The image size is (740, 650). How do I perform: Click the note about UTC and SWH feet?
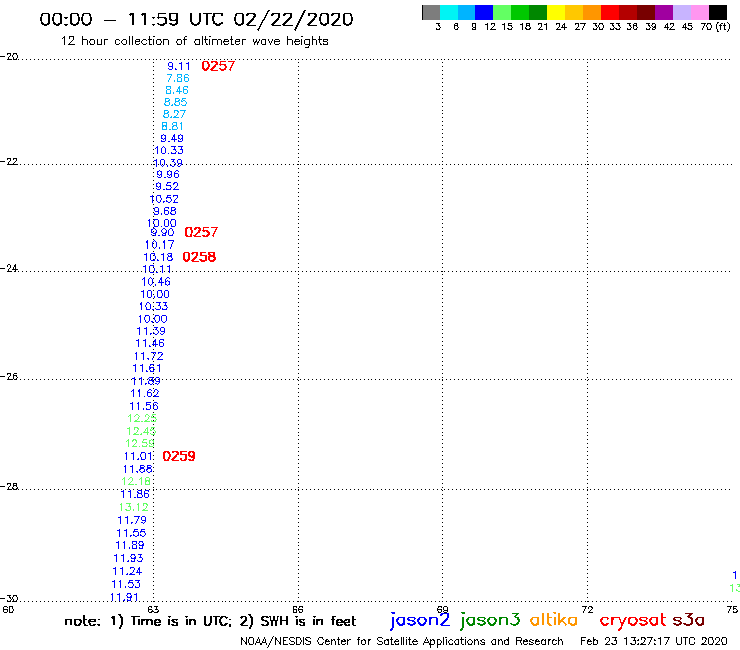pyautogui.click(x=210, y=621)
